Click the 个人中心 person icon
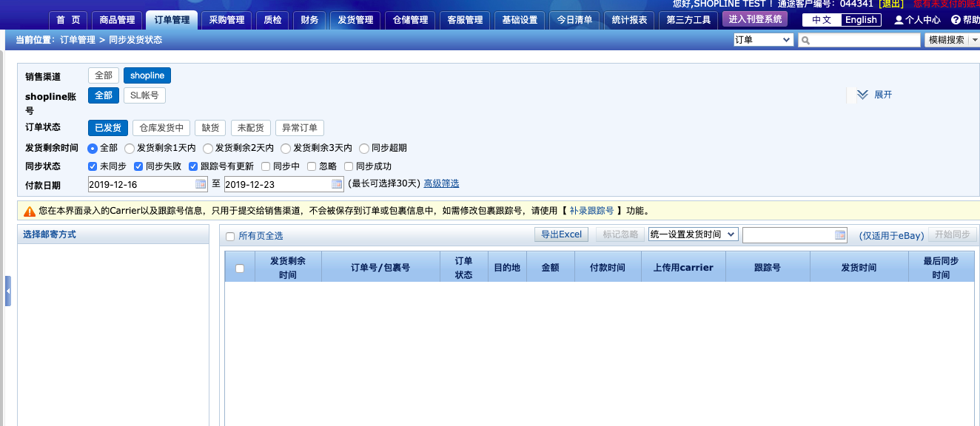Image resolution: width=980 pixels, height=426 pixels. pyautogui.click(x=899, y=20)
